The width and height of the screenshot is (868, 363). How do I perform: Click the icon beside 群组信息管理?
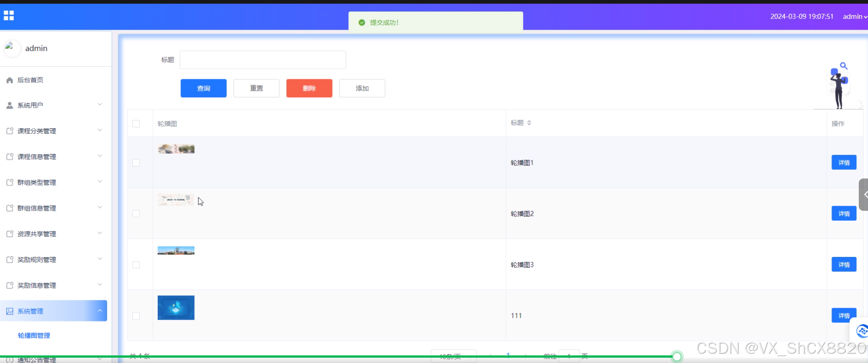9,208
